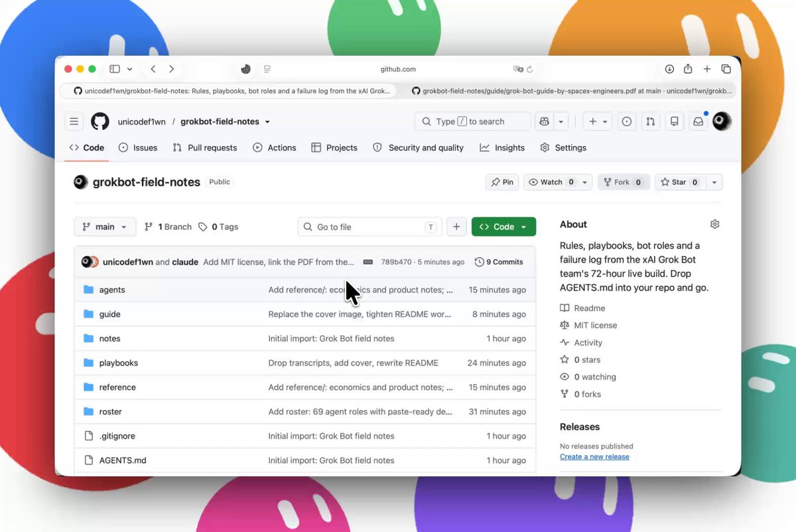Open the main branch switcher dropdown
This screenshot has width=796, height=532.
click(105, 227)
